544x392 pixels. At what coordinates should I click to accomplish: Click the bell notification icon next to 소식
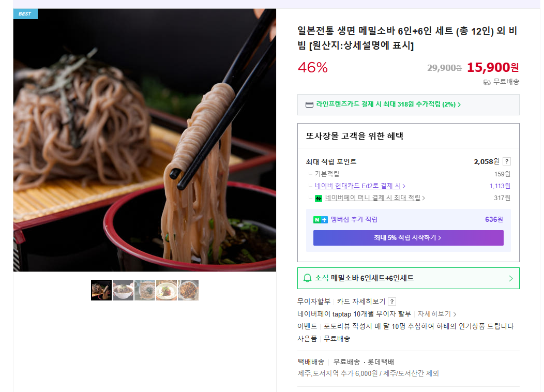point(307,278)
